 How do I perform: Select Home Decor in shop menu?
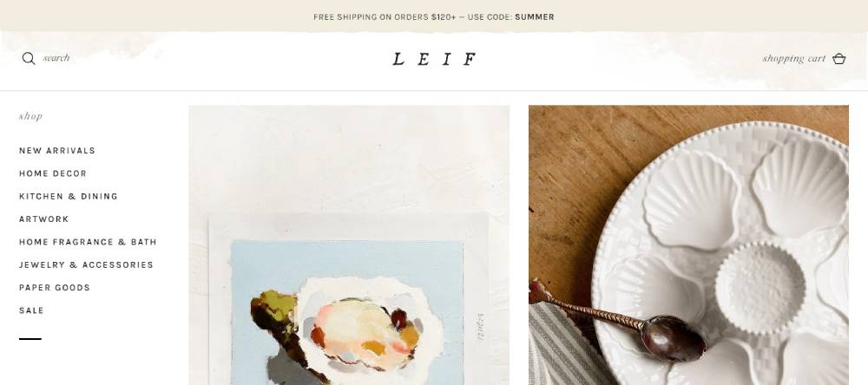click(x=53, y=173)
